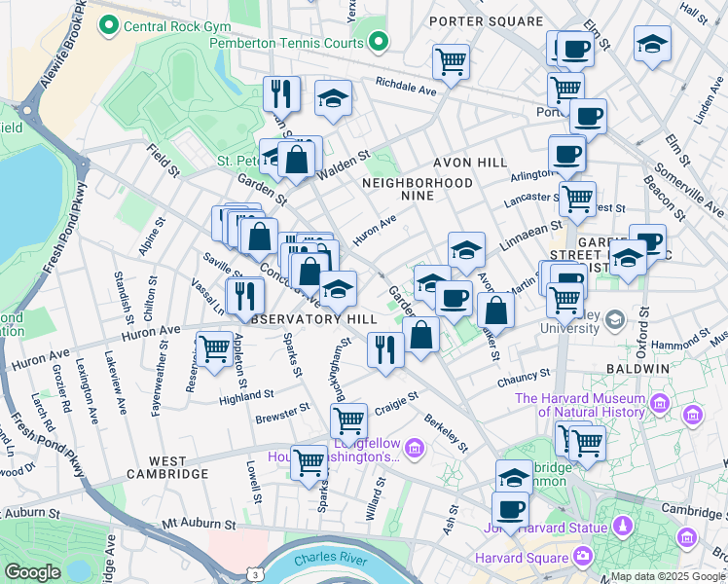The height and width of the screenshot is (584, 728).
Task: Click the Pemberton Tennis Courts label
Action: 286,43
